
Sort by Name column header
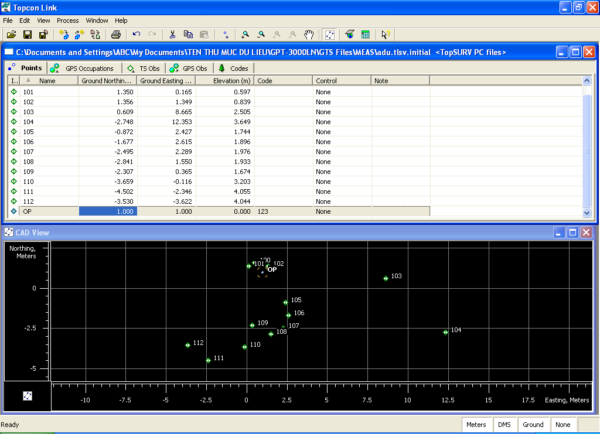click(48, 80)
